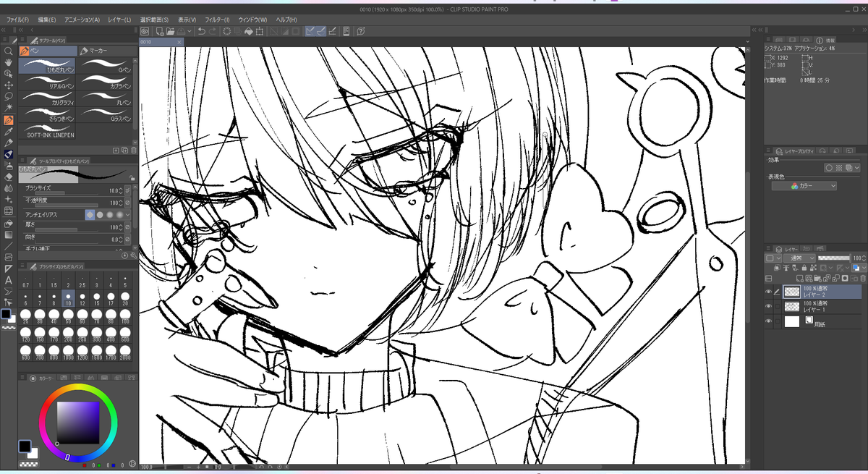Choose the リアルGペン sub tool

point(48,82)
